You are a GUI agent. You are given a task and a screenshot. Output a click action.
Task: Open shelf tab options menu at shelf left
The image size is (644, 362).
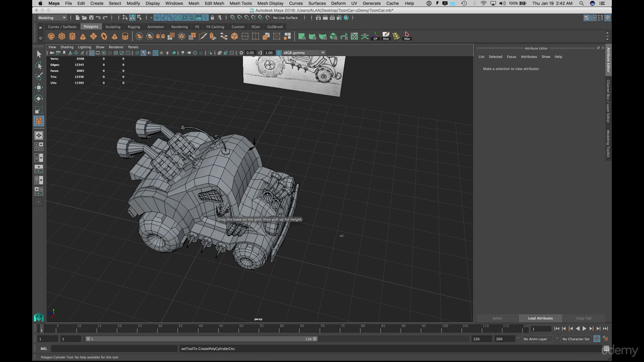point(40,27)
